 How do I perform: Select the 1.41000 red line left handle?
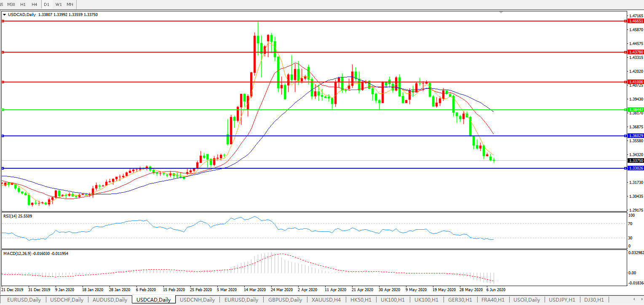pos(3,82)
